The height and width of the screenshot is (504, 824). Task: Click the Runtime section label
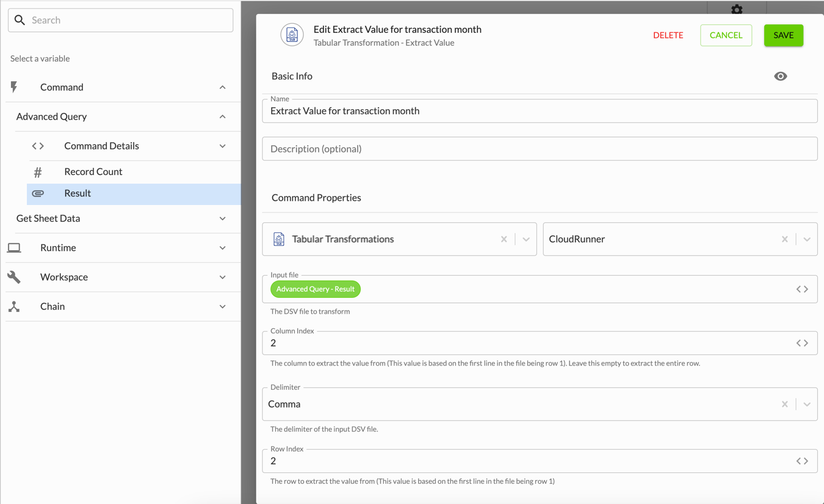tap(58, 248)
